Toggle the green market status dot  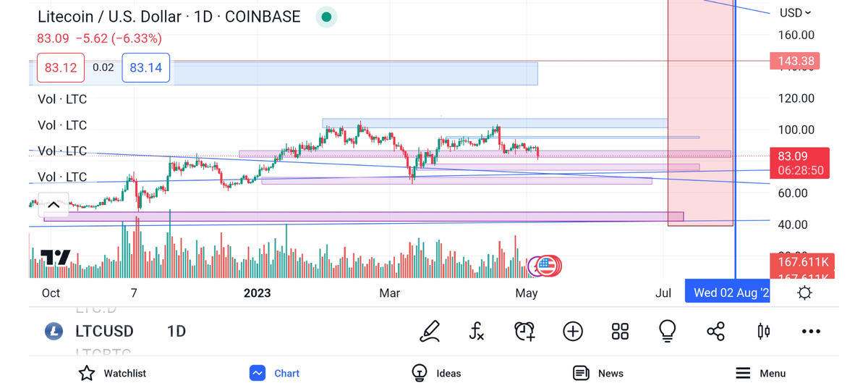[x=326, y=17]
